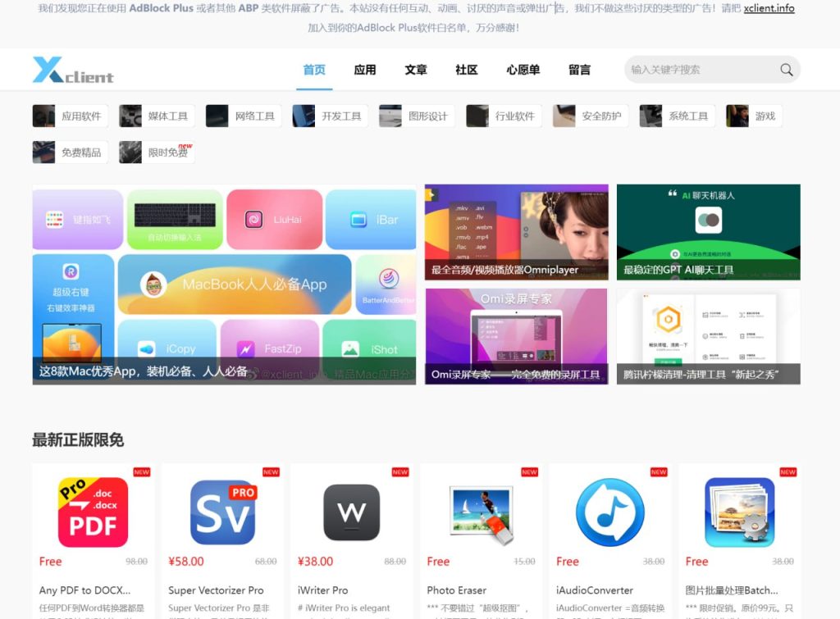
Task: Open the 留言 nav item
Action: pyautogui.click(x=580, y=70)
